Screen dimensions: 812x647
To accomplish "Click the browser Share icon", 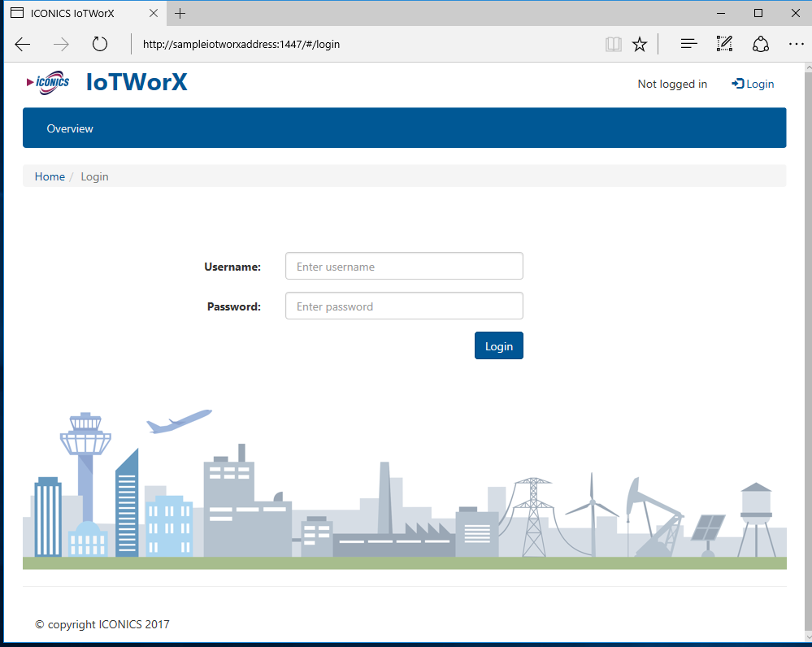I will tap(761, 44).
